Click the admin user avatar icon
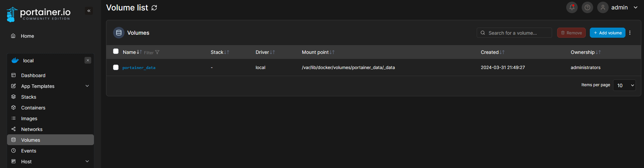The image size is (644, 168). click(603, 7)
